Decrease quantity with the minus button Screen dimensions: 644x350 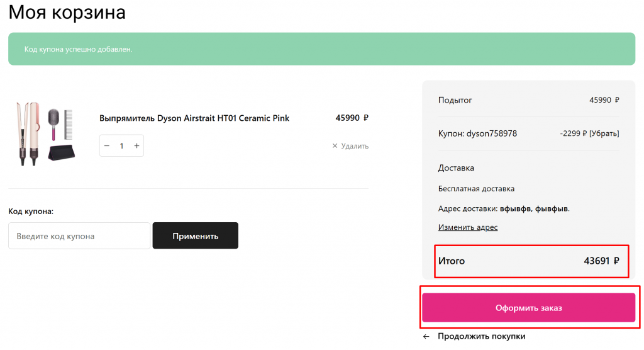pos(107,145)
